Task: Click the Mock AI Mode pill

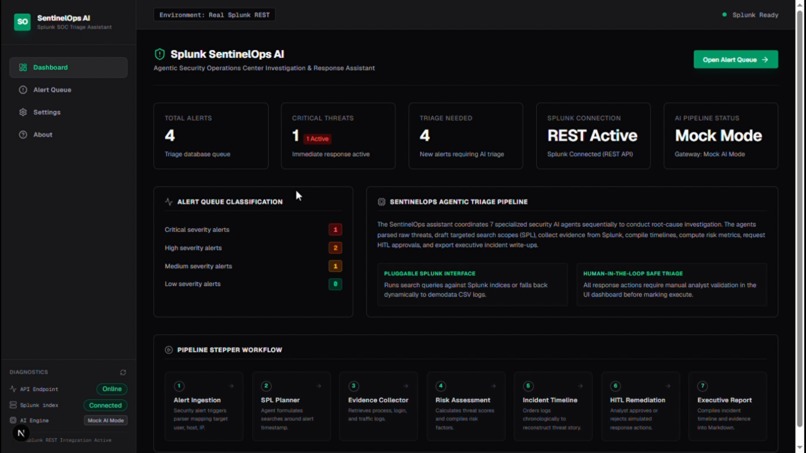Action: point(105,421)
